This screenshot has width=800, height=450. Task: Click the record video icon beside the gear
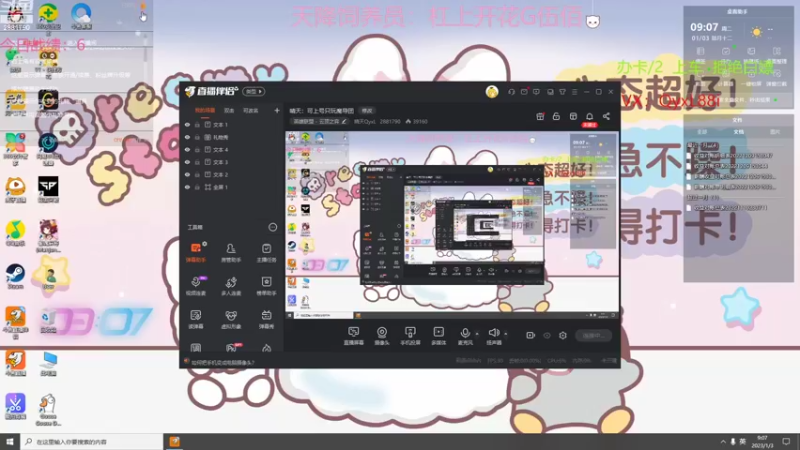(531, 335)
